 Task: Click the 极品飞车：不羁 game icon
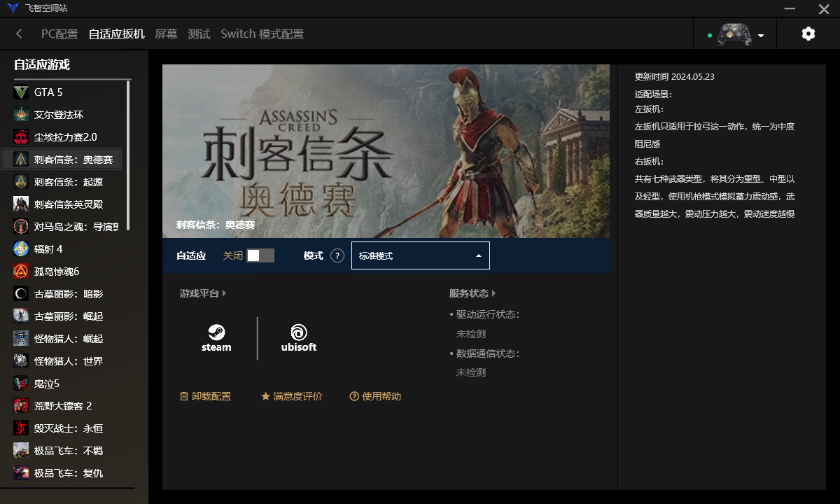[x=21, y=450]
